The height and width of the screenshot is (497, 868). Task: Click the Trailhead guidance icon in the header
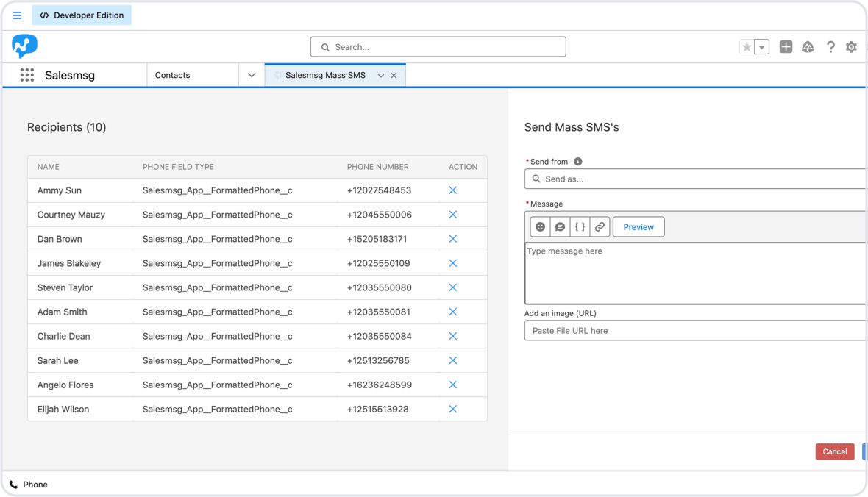808,46
